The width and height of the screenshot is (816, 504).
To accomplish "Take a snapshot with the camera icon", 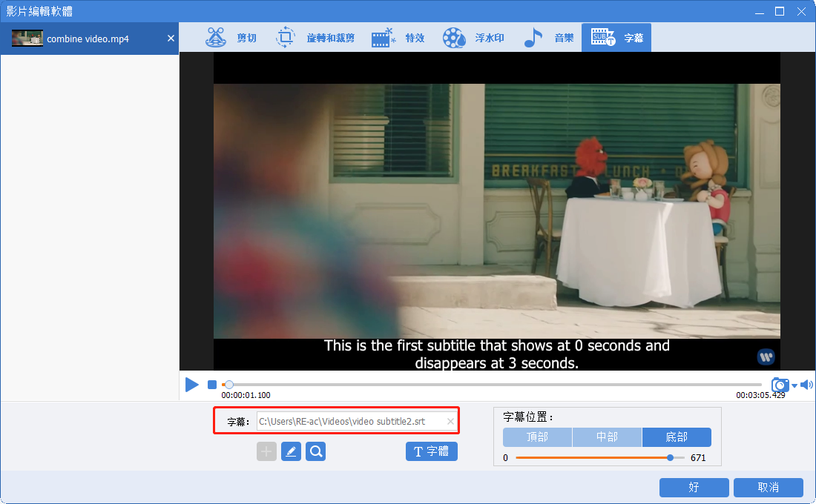I will click(780, 385).
